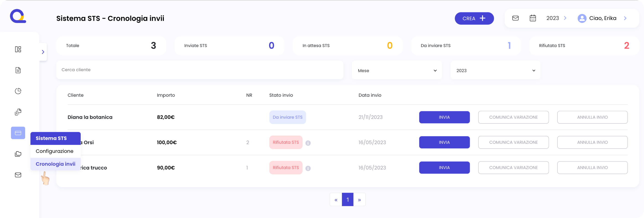Click ANNULLA INVIO on the 90,00€ row
This screenshot has width=644, height=218.
[592, 167]
